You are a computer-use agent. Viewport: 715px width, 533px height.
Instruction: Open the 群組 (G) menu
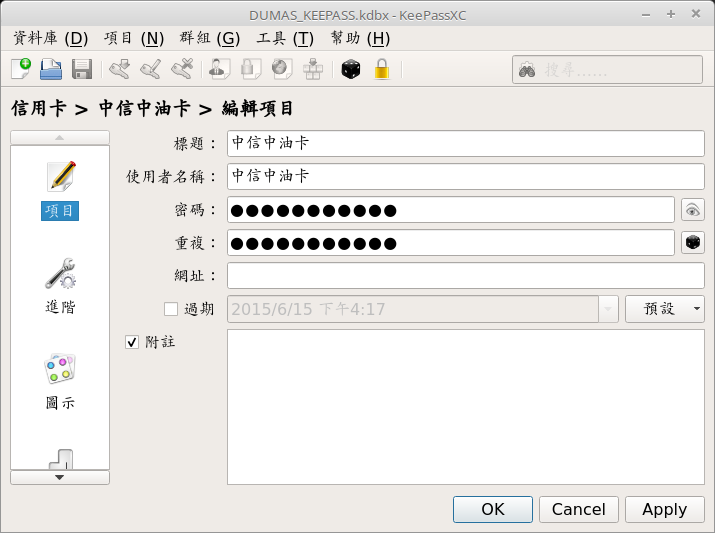pyautogui.click(x=210, y=38)
